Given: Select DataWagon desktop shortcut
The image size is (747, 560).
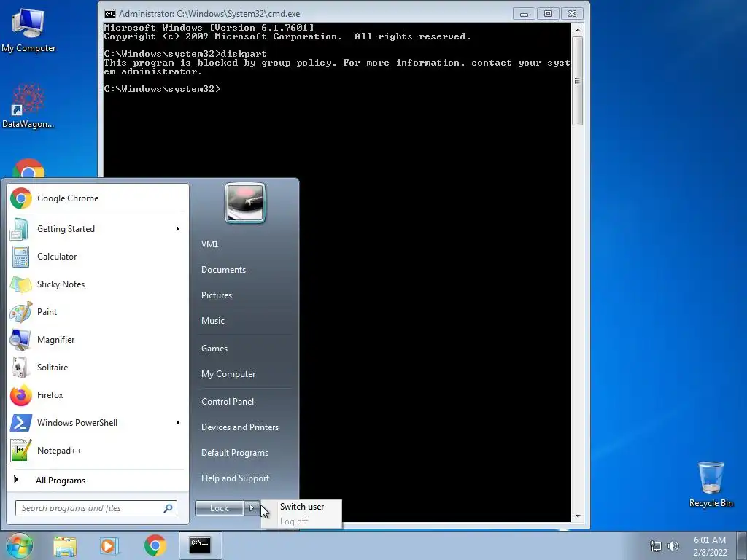Looking at the screenshot, I should click(28, 106).
